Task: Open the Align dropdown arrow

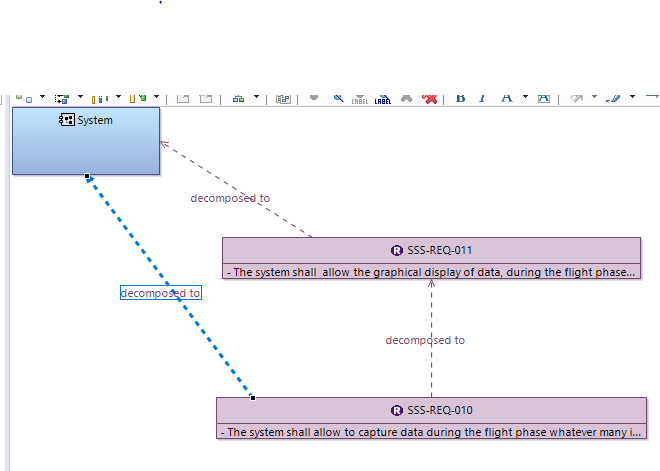Action: [x=119, y=97]
